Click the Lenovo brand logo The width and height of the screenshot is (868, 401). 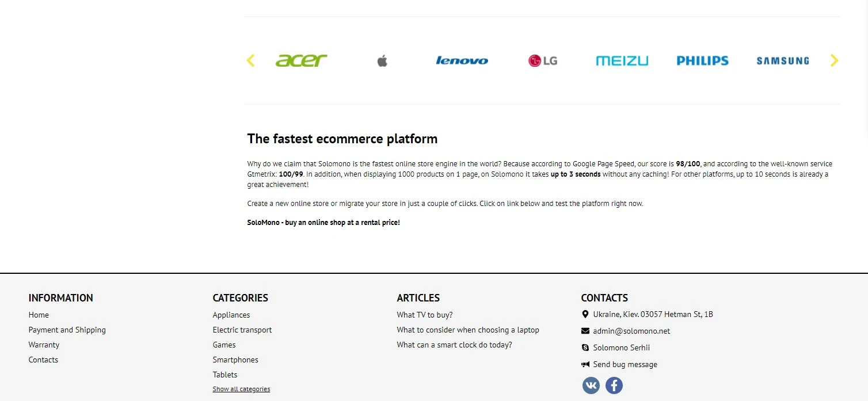point(462,60)
